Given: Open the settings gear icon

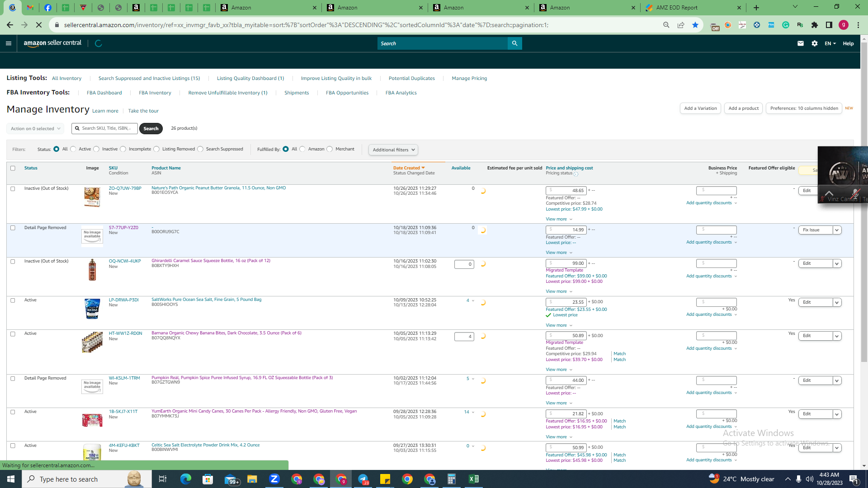Looking at the screenshot, I should [x=815, y=43].
